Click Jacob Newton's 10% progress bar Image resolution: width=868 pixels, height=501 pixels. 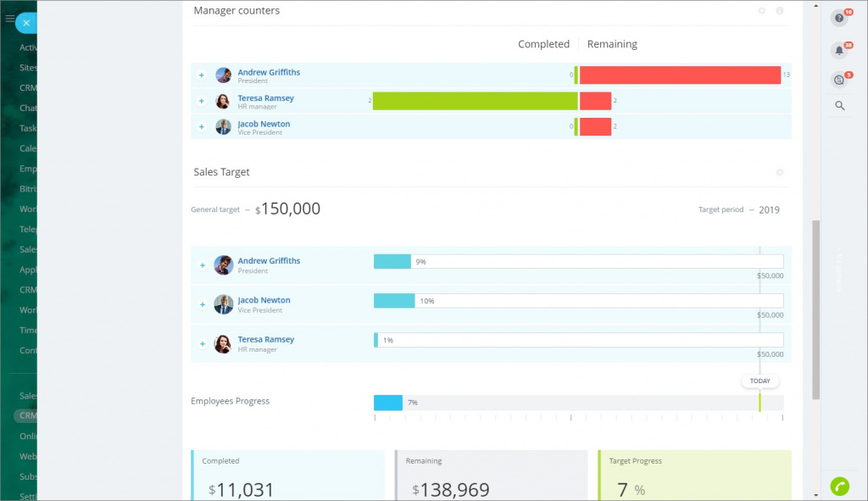click(394, 301)
